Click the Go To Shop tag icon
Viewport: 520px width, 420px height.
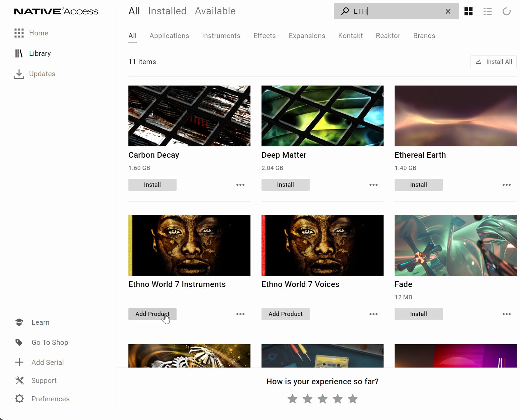[x=19, y=342]
